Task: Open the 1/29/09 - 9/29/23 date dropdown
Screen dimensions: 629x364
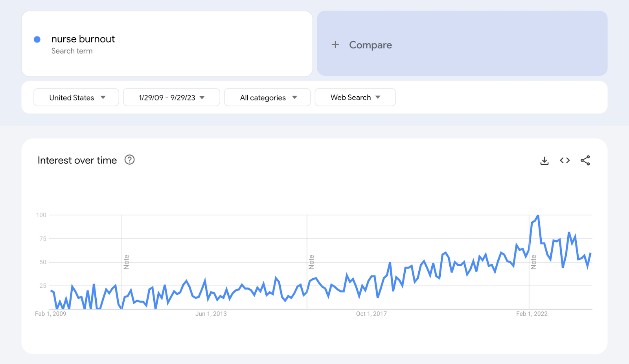Action: [171, 97]
